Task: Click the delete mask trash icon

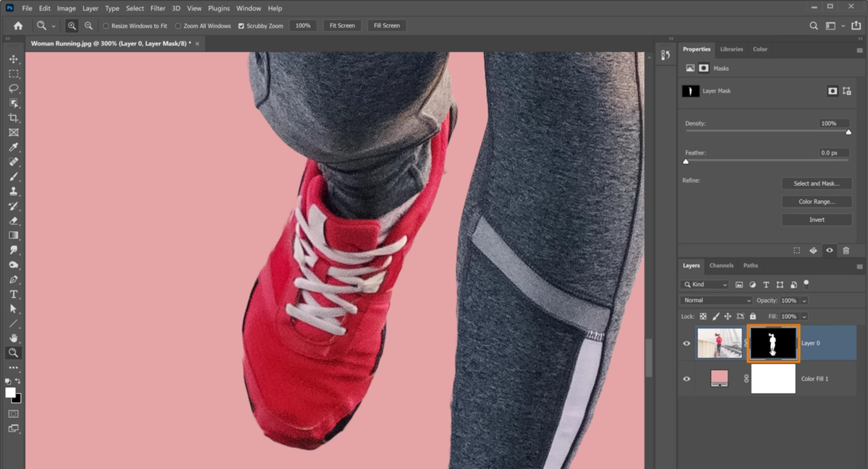Action: point(846,250)
